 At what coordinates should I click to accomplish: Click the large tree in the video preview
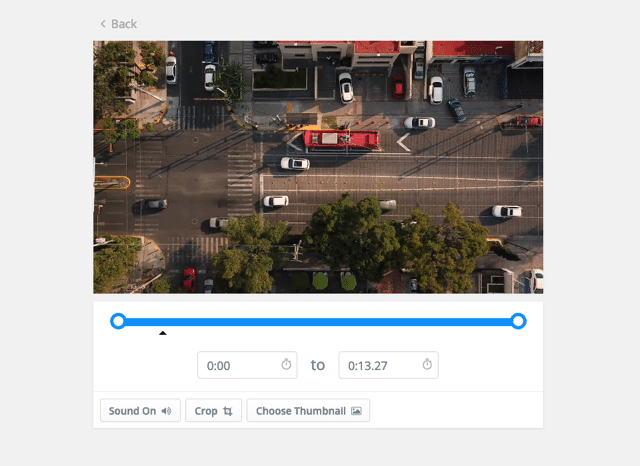coord(348,235)
